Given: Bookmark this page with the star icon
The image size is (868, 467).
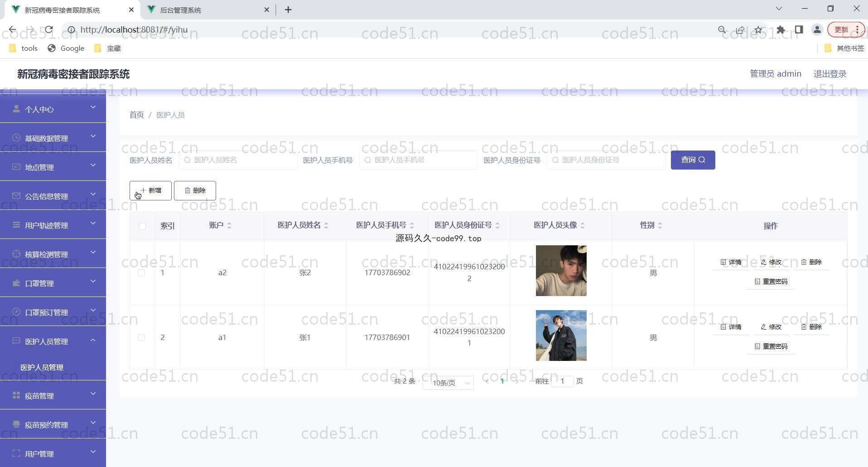Looking at the screenshot, I should [758, 30].
